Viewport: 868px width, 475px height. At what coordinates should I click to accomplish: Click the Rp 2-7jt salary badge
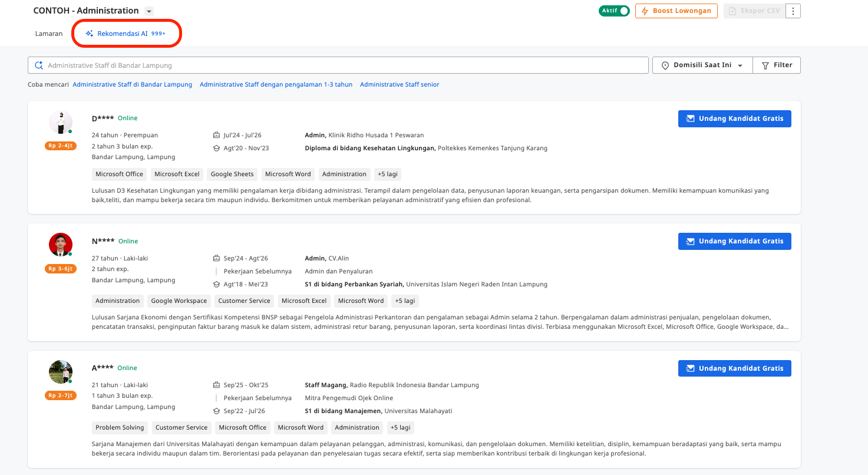click(x=61, y=395)
